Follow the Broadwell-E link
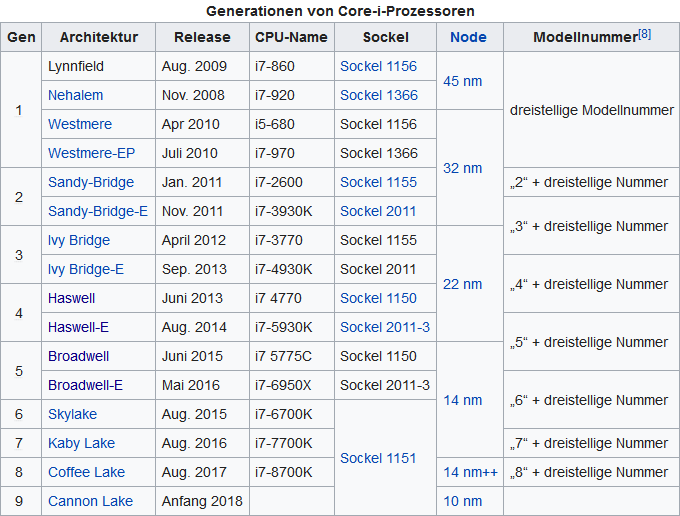The height and width of the screenshot is (516, 680). pyautogui.click(x=85, y=385)
